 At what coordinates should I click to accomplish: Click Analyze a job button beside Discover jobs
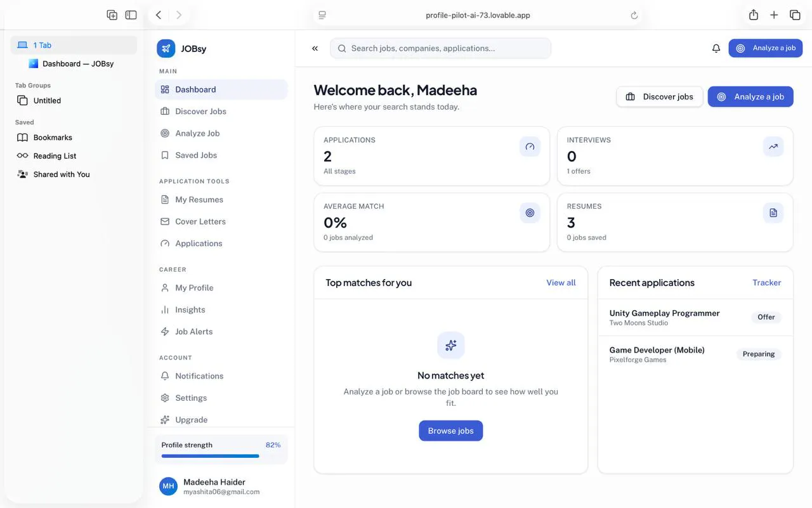pos(750,97)
